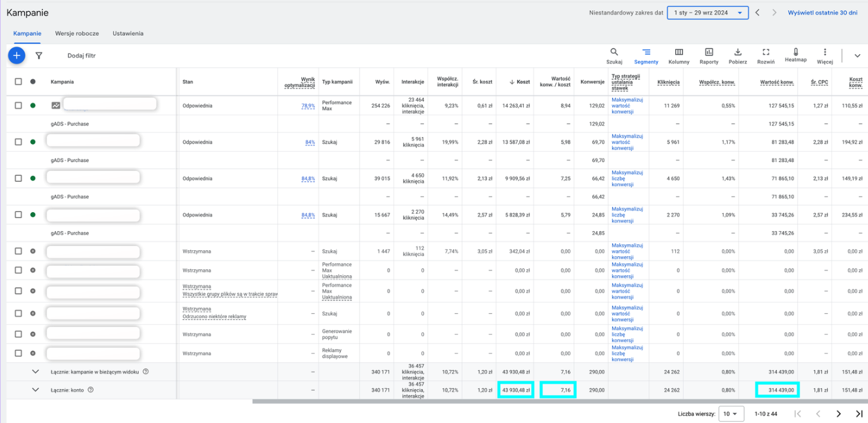
Task: Open the Liczba wierszy rows-per-page dropdown
Action: pos(730,413)
